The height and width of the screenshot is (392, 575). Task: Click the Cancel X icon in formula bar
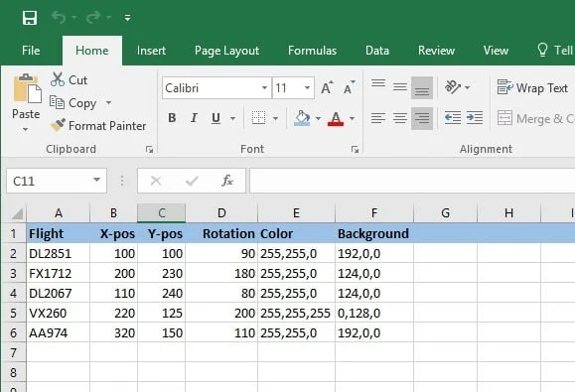point(156,181)
